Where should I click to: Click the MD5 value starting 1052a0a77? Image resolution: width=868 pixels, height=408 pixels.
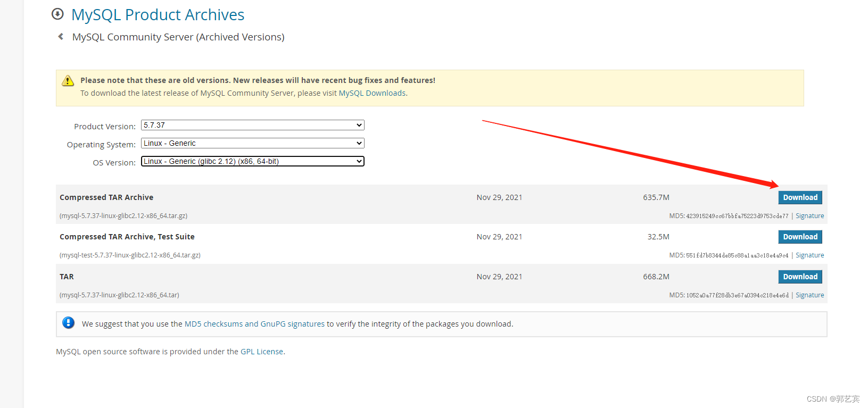tap(737, 295)
